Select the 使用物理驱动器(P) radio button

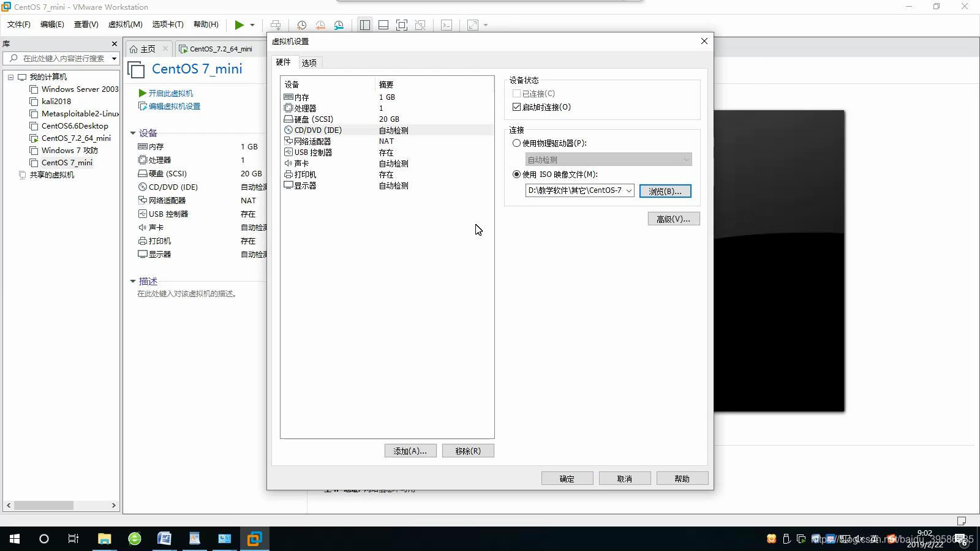coord(516,143)
